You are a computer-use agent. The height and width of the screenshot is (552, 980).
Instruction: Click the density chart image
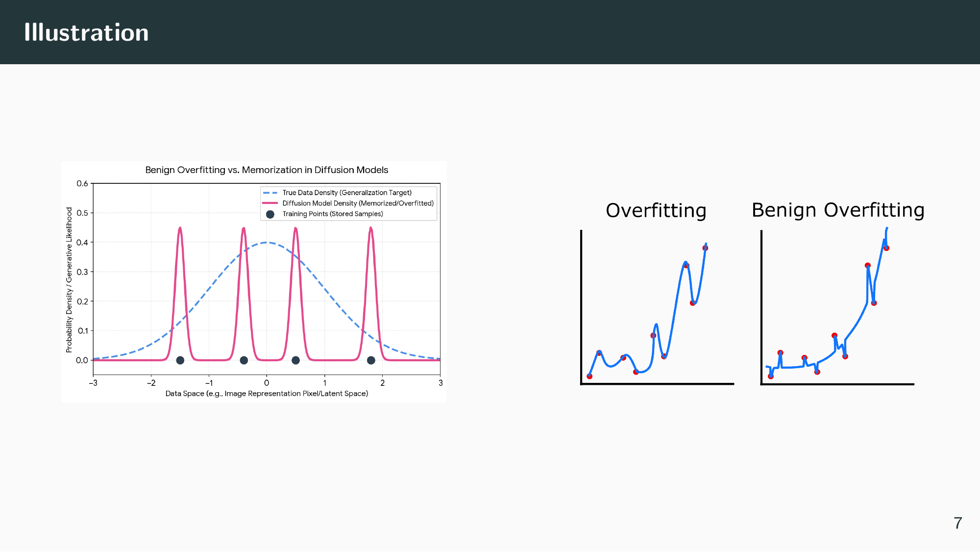coord(254,282)
